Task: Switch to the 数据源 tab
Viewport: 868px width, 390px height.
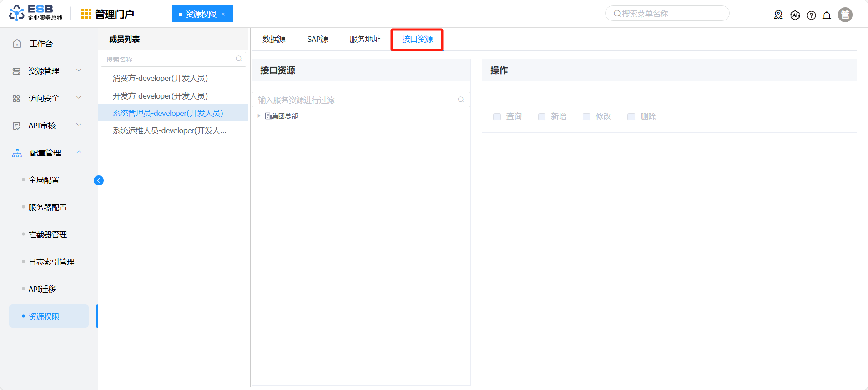Action: tap(274, 40)
